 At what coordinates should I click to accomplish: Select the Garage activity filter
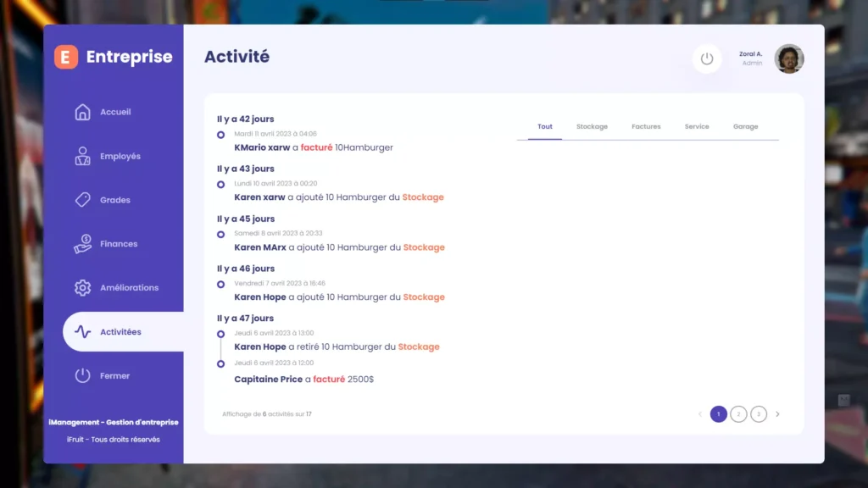(746, 125)
